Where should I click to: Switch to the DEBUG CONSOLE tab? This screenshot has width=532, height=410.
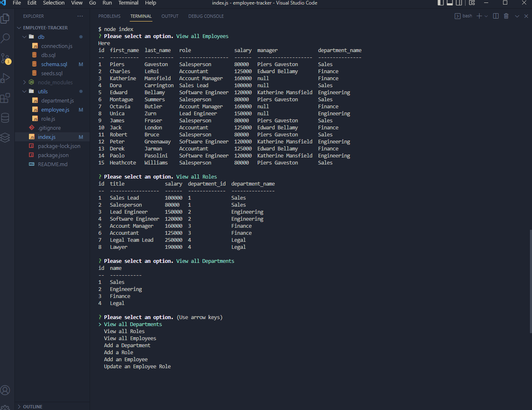click(206, 16)
